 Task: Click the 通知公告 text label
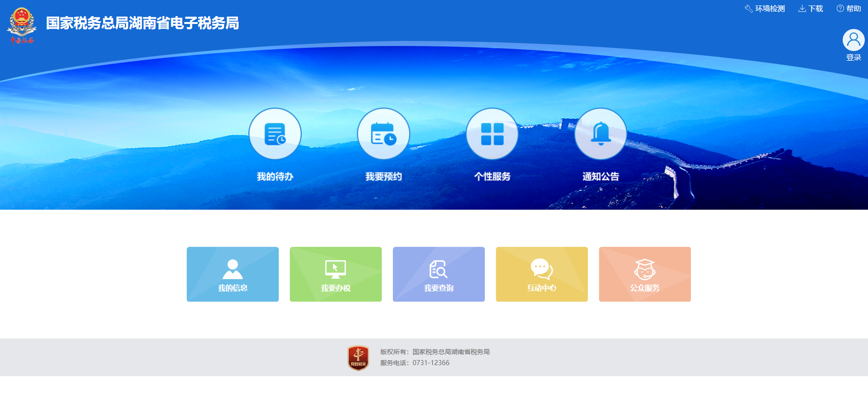coord(601,177)
